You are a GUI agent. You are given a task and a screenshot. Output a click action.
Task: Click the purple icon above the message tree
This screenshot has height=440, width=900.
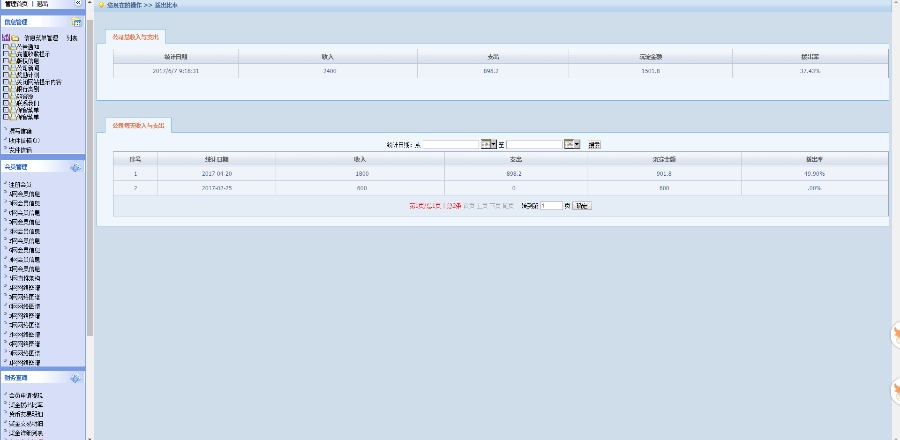6,37
